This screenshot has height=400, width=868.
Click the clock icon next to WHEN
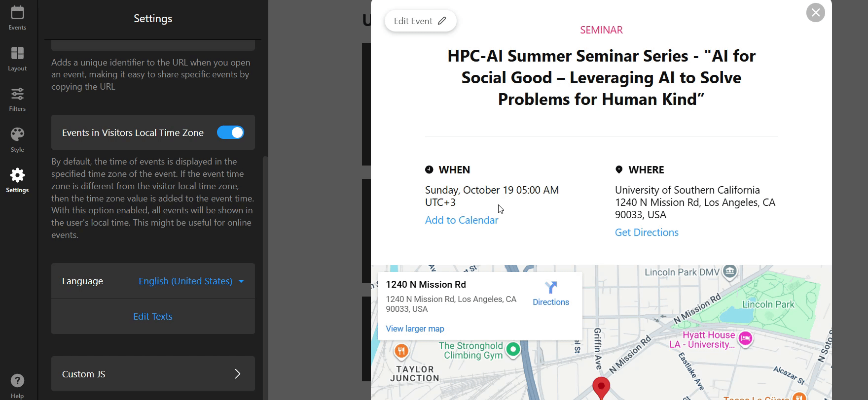429,169
